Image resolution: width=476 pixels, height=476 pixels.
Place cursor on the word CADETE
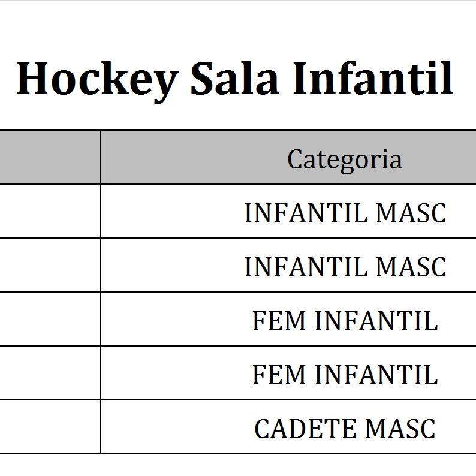click(x=306, y=429)
